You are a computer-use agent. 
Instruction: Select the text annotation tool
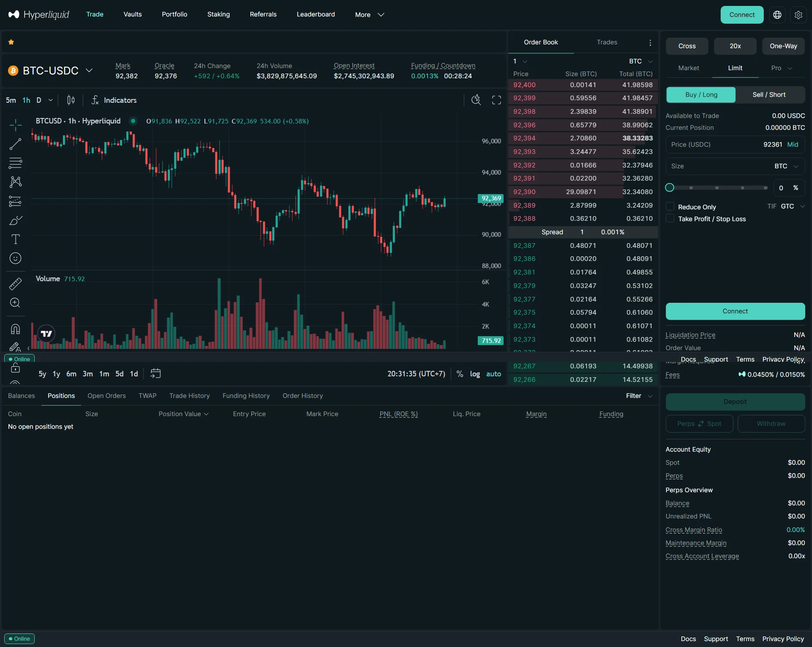click(15, 239)
